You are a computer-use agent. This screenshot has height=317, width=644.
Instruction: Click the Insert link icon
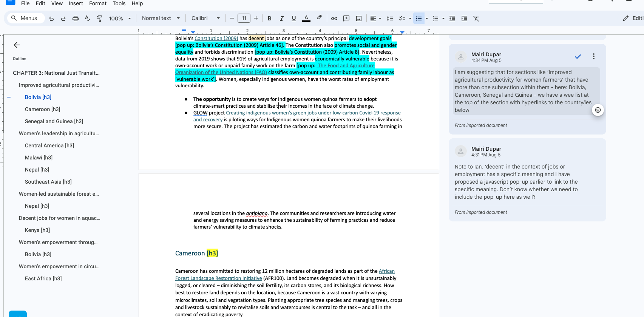[334, 19]
